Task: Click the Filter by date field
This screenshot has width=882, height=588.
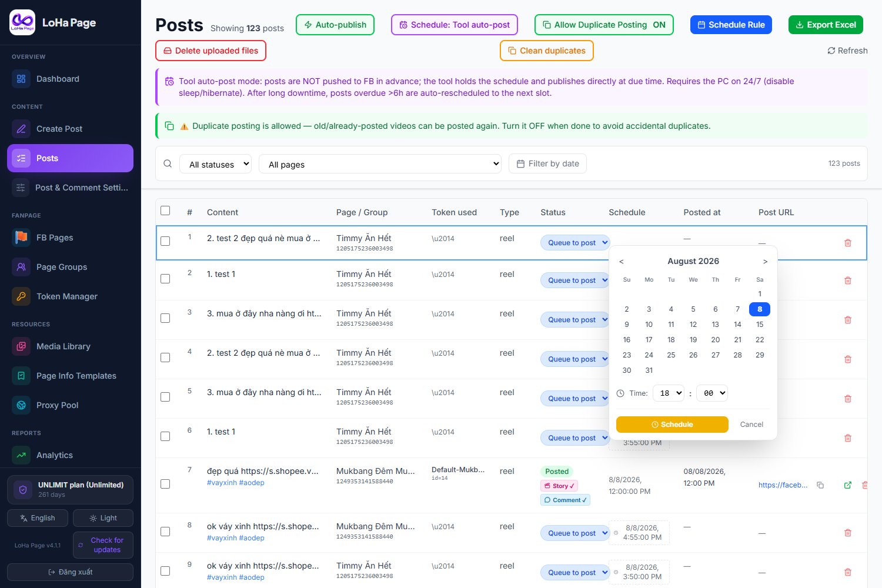Action: (547, 163)
